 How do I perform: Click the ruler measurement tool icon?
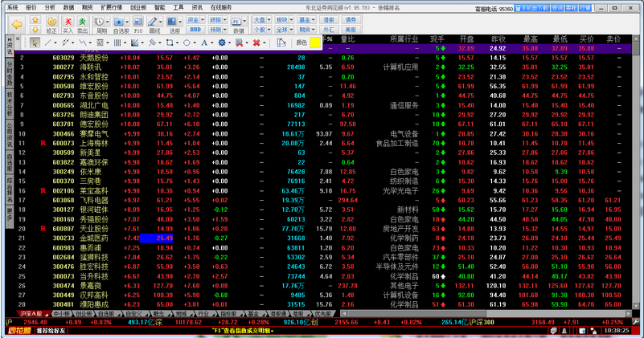tap(281, 43)
